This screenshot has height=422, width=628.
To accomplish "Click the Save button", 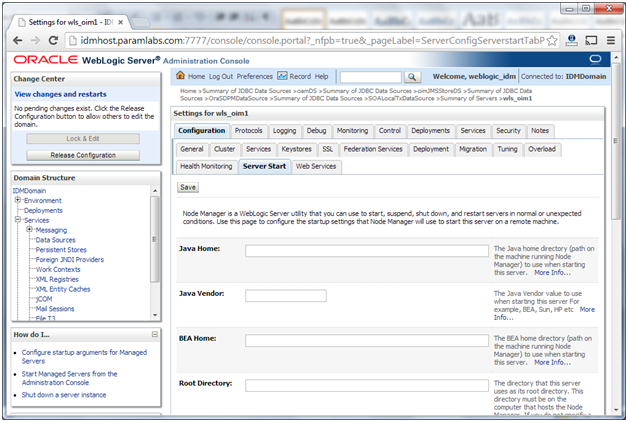I will click(x=188, y=187).
